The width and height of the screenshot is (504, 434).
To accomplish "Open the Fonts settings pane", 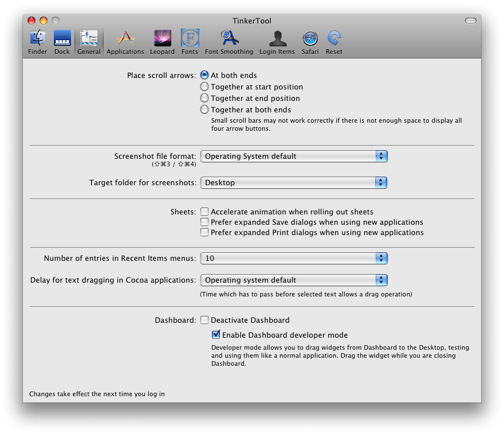I will pyautogui.click(x=190, y=42).
